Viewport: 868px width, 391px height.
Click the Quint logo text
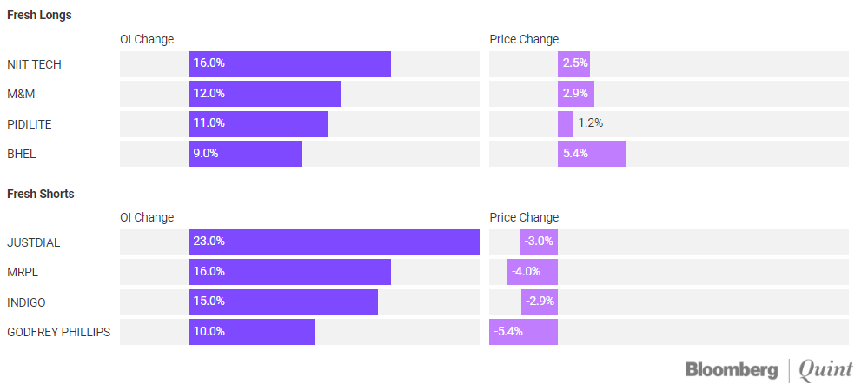(x=825, y=369)
